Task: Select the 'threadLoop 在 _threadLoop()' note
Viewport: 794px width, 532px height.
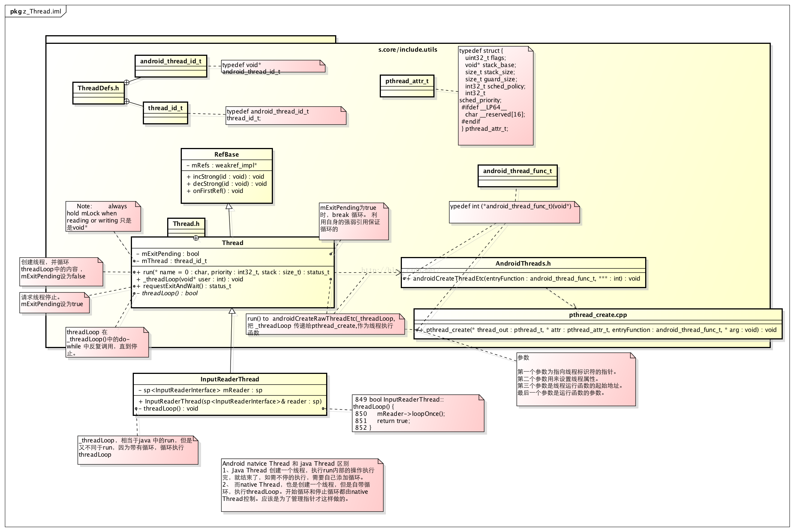Action: click(x=107, y=342)
